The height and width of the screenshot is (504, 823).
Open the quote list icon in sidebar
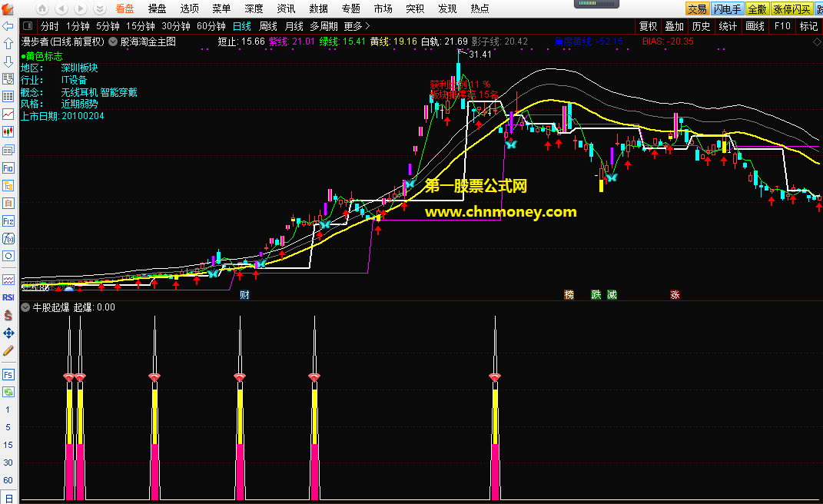coord(8,78)
